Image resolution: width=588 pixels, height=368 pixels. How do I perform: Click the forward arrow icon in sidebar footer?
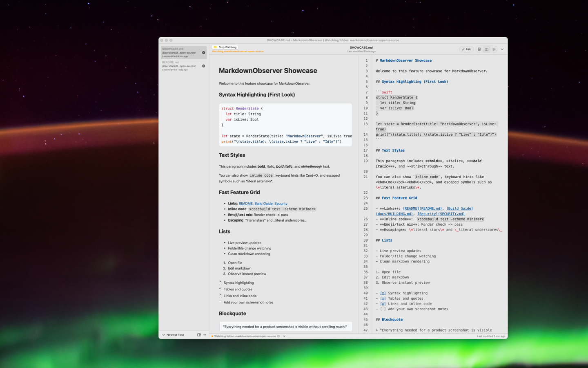pos(204,335)
